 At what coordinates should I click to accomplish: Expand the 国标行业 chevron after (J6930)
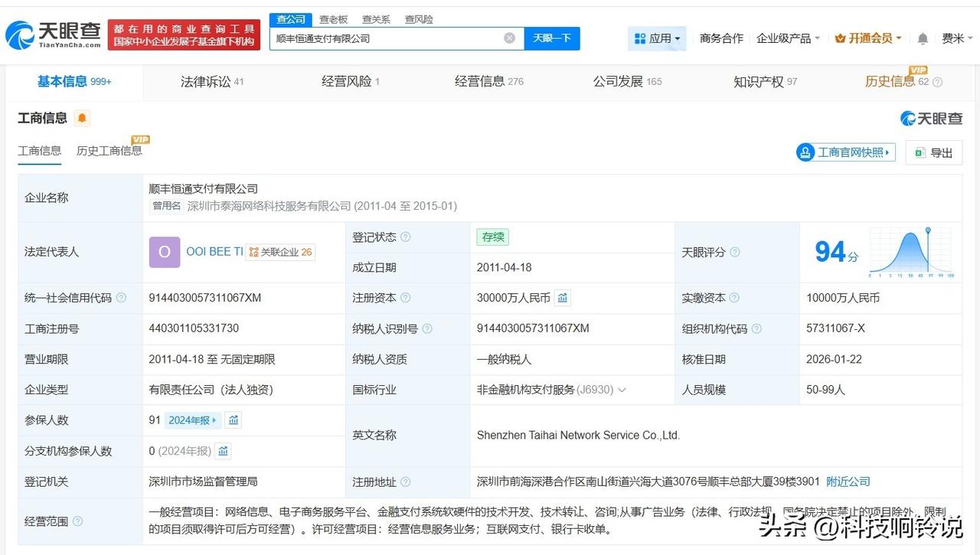tap(622, 390)
